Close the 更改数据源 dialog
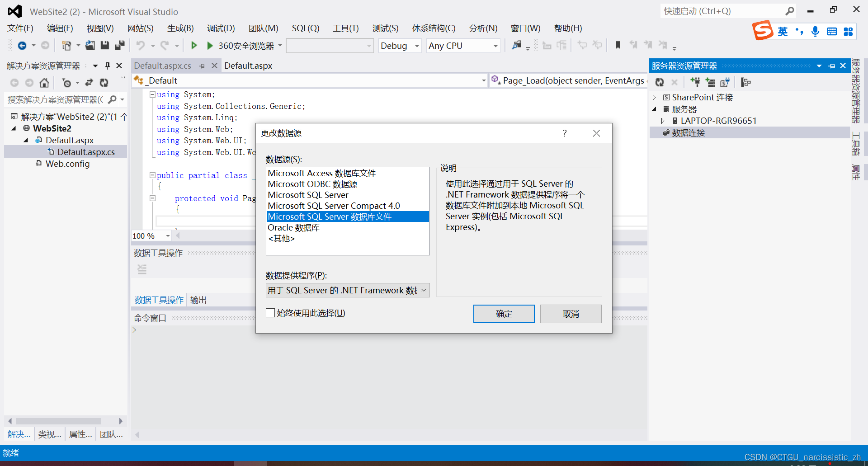 click(596, 133)
